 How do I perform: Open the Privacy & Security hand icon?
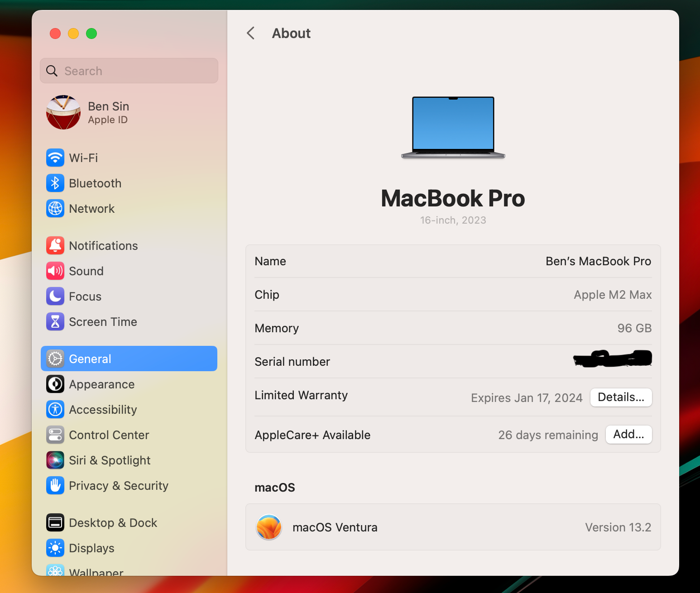click(55, 486)
